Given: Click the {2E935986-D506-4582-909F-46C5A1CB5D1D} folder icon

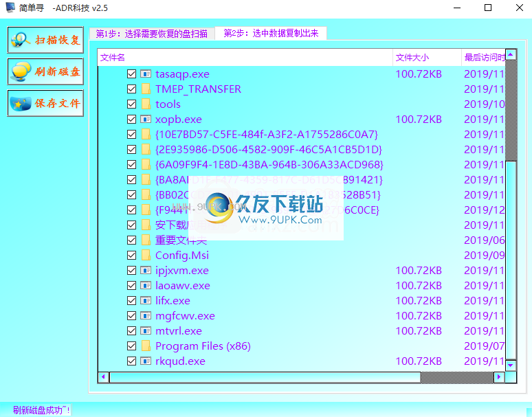Looking at the screenshot, I should click(146, 150).
